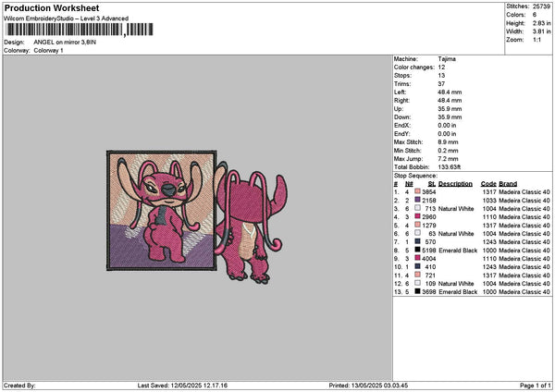Click stop 6 white swatch beside 63
555x392 pixels.
(418, 233)
